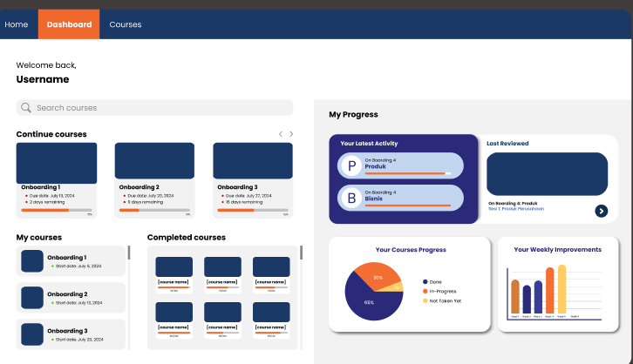Click the Onboarding 3 icon in My courses

click(x=32, y=334)
